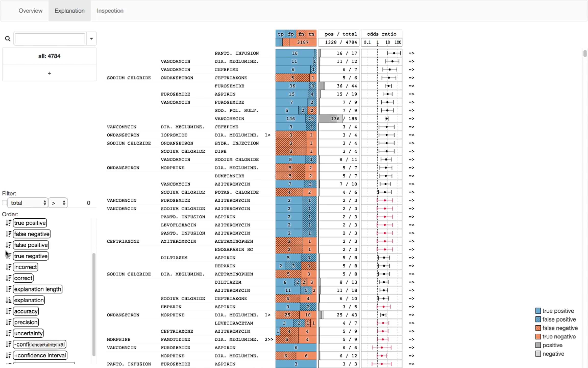Go to the Inspection tab

pyautogui.click(x=110, y=11)
